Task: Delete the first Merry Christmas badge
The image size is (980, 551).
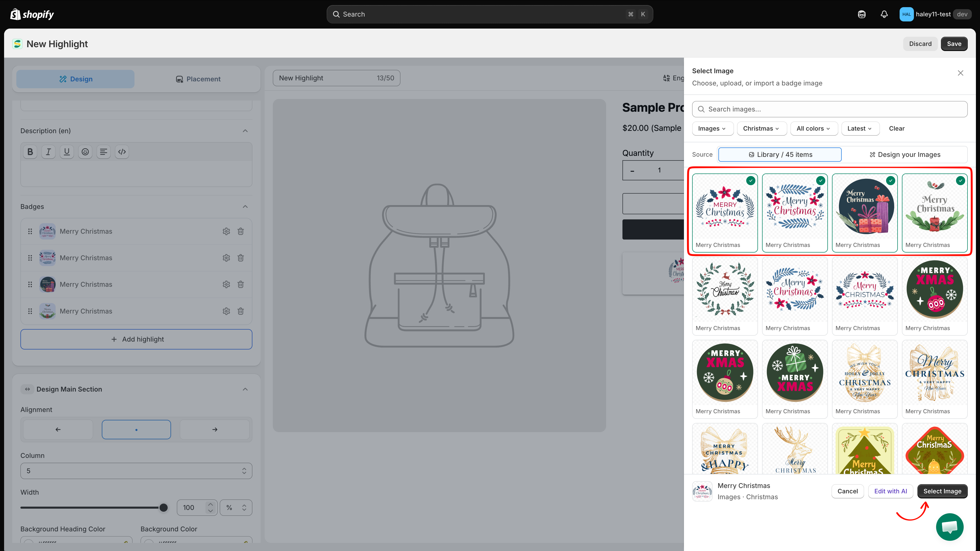Action: 240,231
